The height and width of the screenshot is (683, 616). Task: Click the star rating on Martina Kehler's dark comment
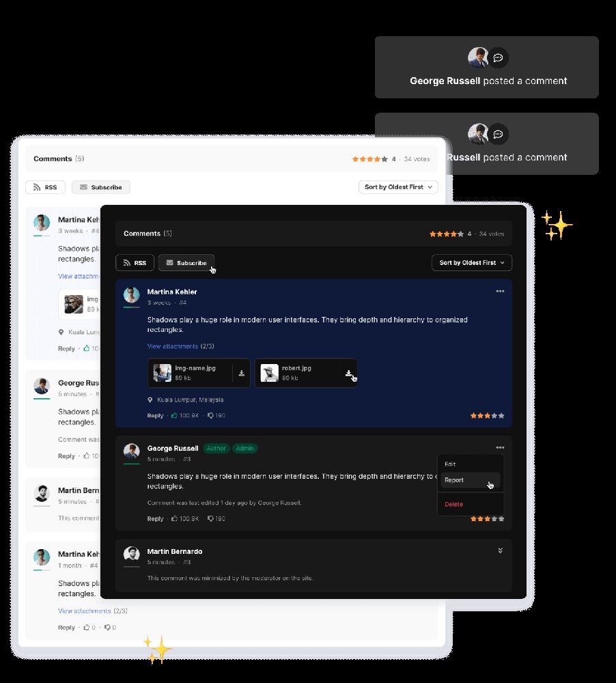(487, 415)
